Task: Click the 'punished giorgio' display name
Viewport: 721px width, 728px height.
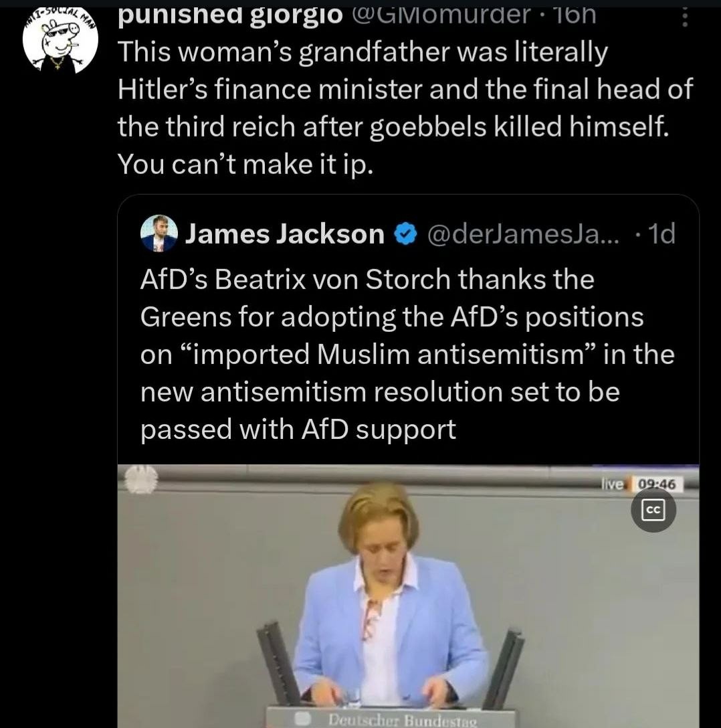Action: 229,15
